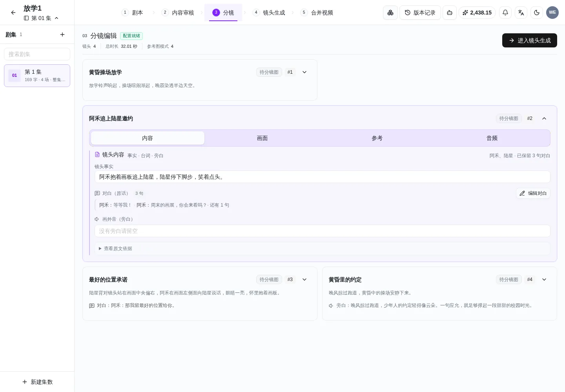Switch language with the translate icon
Viewport: 565px width, 392px height.
click(x=521, y=13)
